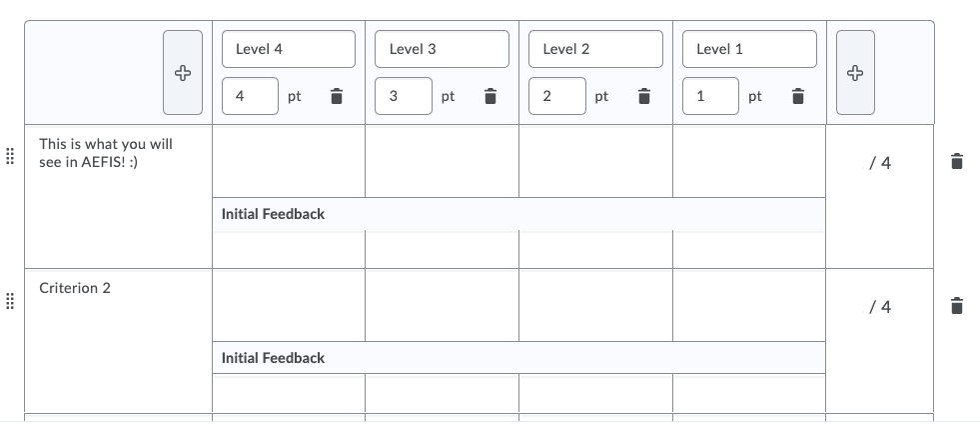Screen dimensions: 980x428
Task: Change the Level 3 points value
Action: coord(404,97)
